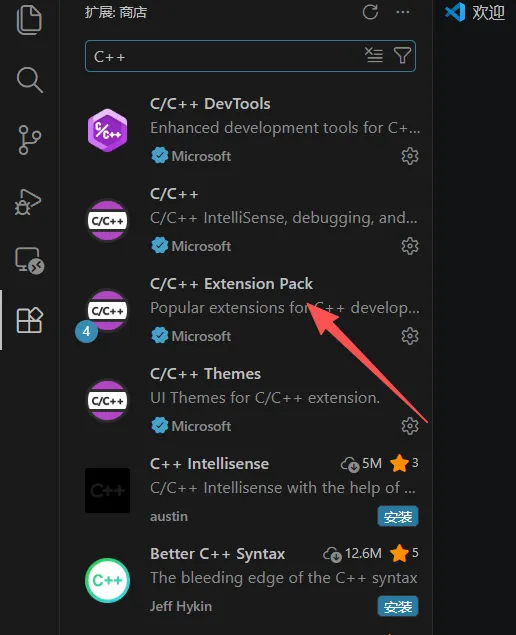Clear extension search results icon
Viewport: 516px width, 635px height.
point(373,55)
